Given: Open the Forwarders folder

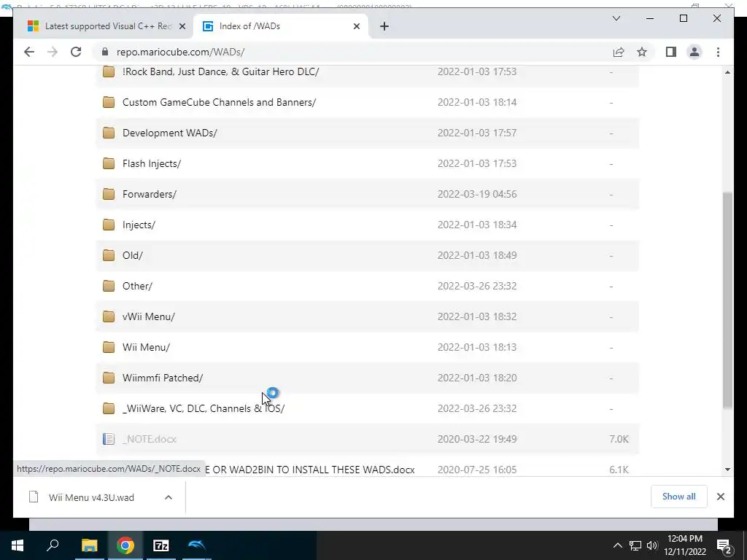Looking at the screenshot, I should pos(149,194).
